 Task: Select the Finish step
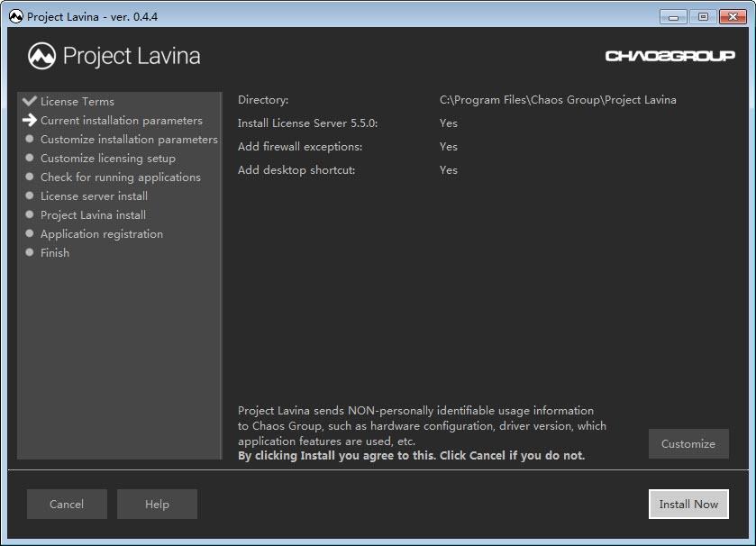(55, 252)
